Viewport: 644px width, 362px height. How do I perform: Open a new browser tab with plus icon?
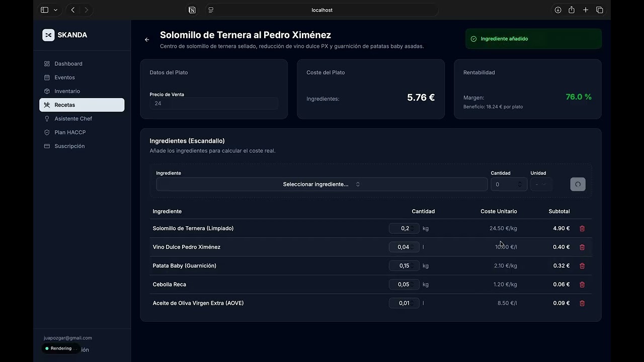[x=586, y=10]
